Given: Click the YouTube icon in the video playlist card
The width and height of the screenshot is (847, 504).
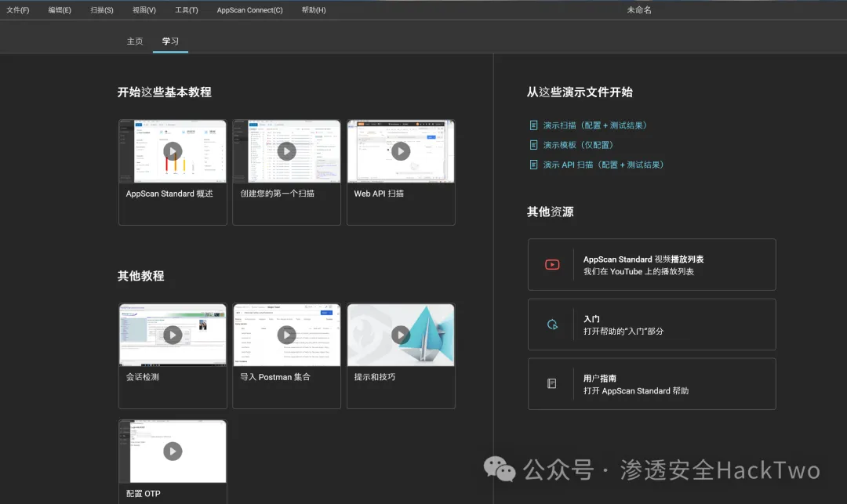Looking at the screenshot, I should 552,264.
